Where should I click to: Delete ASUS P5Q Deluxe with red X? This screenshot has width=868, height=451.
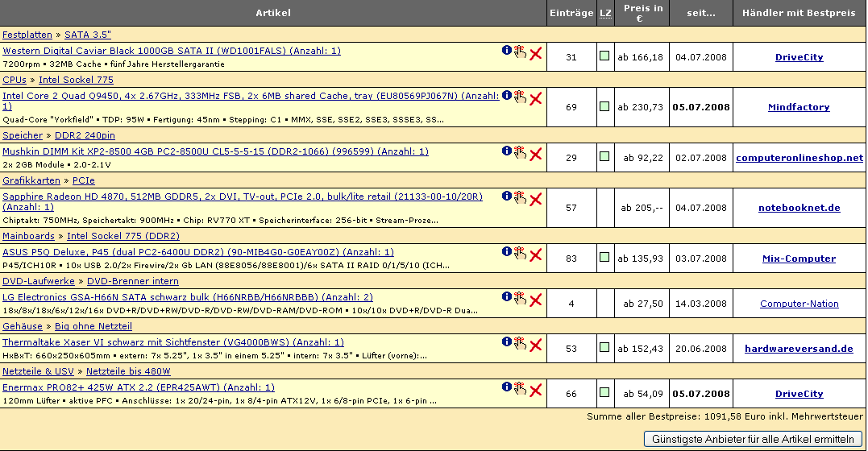pos(535,255)
